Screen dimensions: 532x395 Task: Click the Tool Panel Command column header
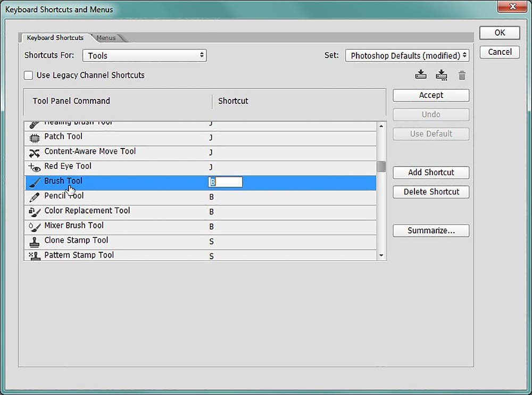click(x=71, y=101)
